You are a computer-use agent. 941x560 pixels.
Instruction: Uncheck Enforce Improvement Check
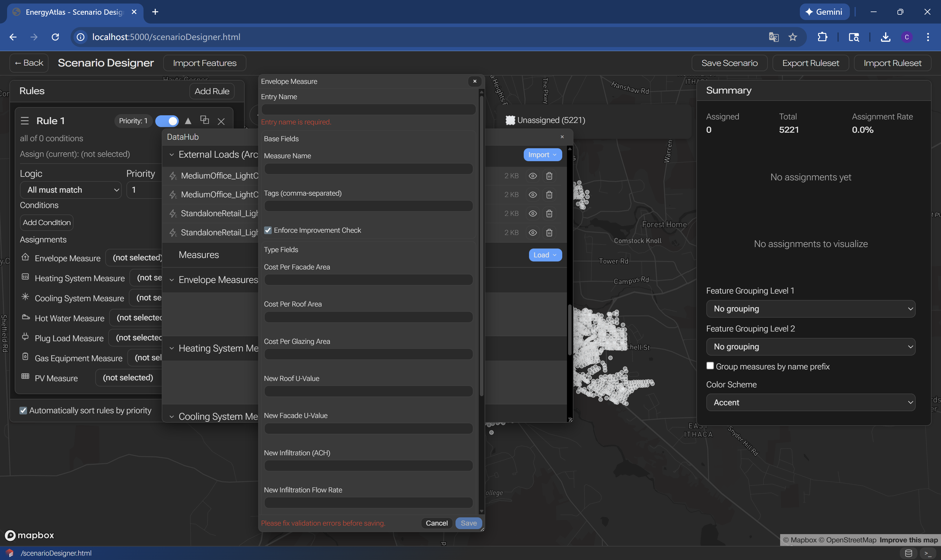pyautogui.click(x=268, y=230)
